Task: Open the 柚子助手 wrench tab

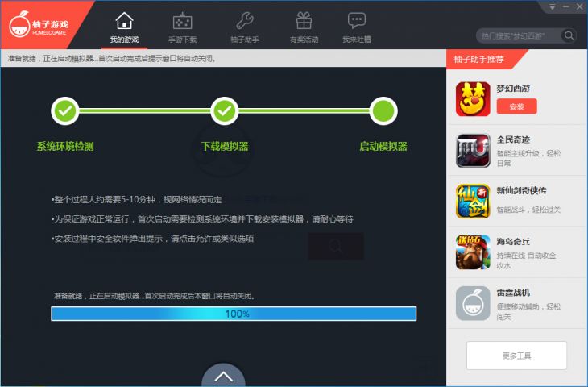Action: coord(244,27)
